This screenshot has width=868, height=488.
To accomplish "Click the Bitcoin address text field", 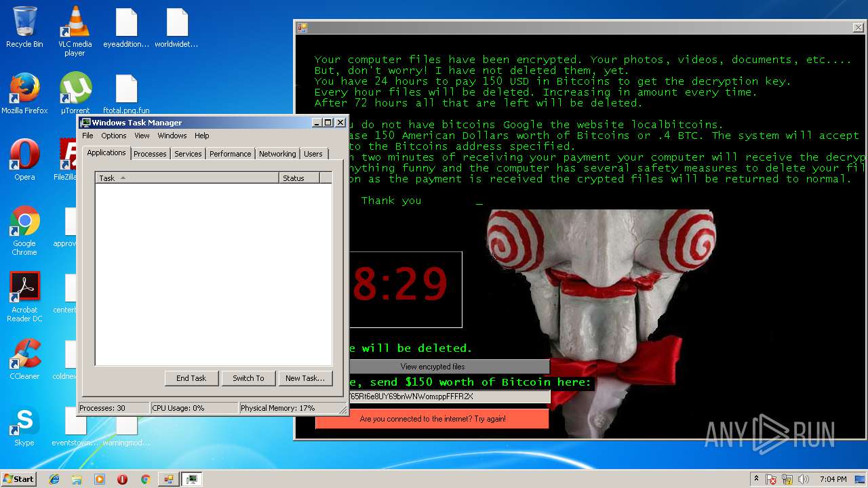I will pyautogui.click(x=448, y=396).
